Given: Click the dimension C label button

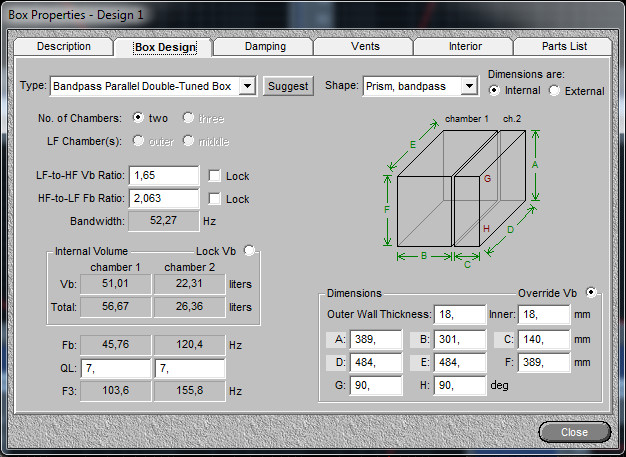Looking at the screenshot, I should click(505, 339).
